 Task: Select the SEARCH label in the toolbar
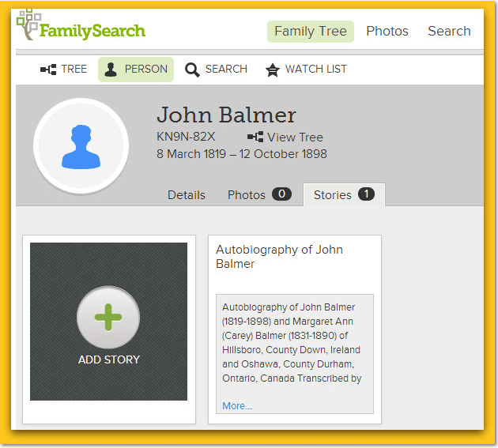(x=226, y=69)
